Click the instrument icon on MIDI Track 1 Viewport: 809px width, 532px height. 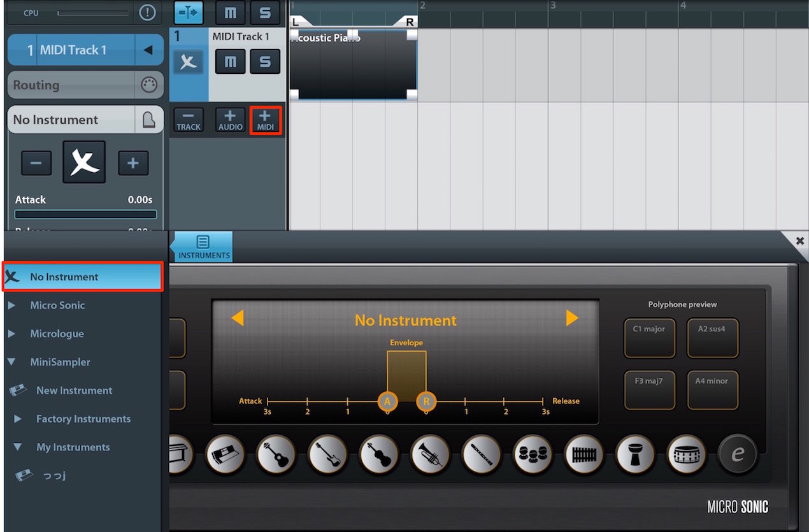[x=189, y=62]
